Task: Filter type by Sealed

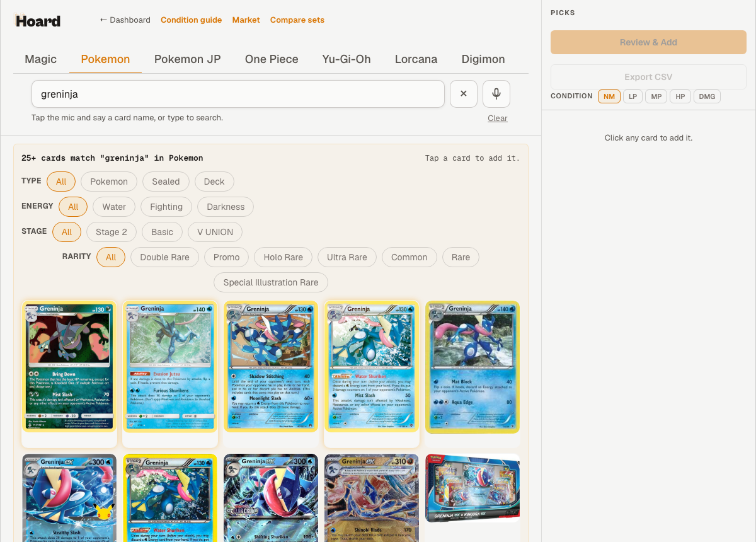Action: tap(166, 182)
